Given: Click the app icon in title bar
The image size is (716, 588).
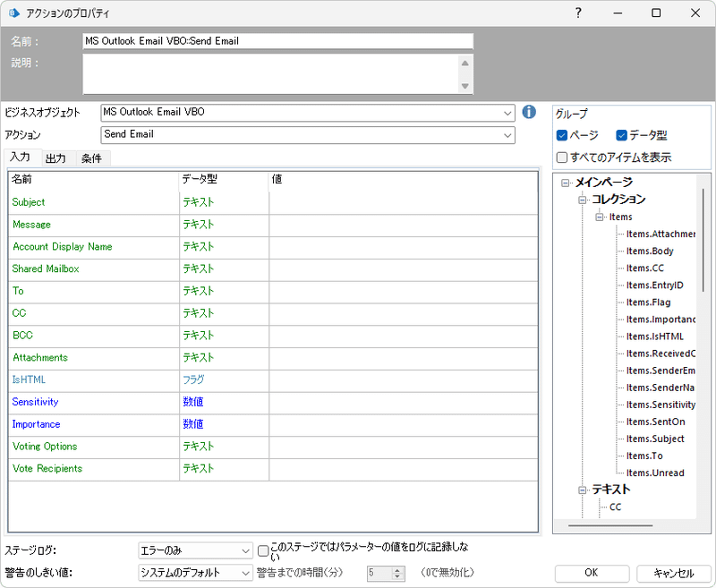Looking at the screenshot, I should [x=14, y=13].
